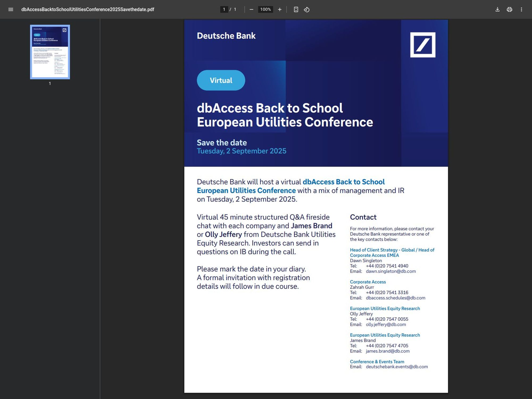Toggle the sidebar menu icon
Image resolution: width=532 pixels, height=399 pixels.
[11, 10]
